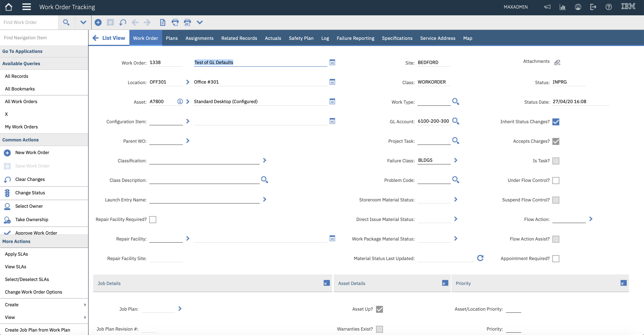Click the Clear Changes undo toolbar icon
This screenshot has height=335, width=644.
pyautogui.click(x=122, y=22)
